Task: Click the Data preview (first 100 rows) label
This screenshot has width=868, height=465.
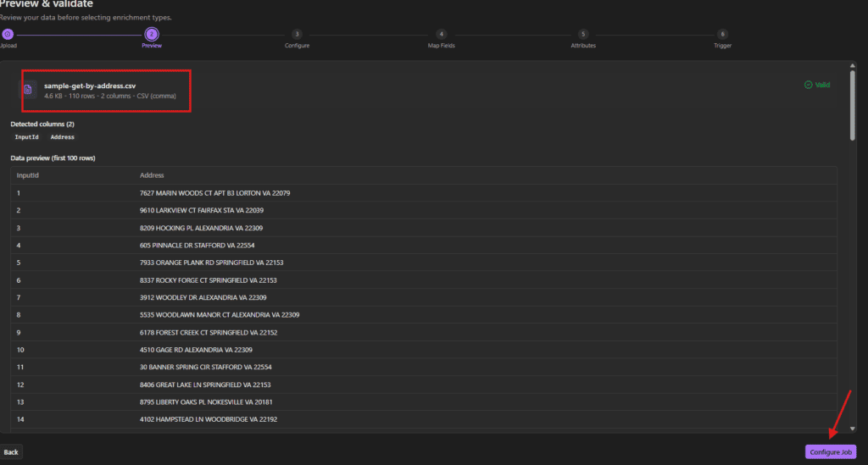Action: (x=53, y=158)
